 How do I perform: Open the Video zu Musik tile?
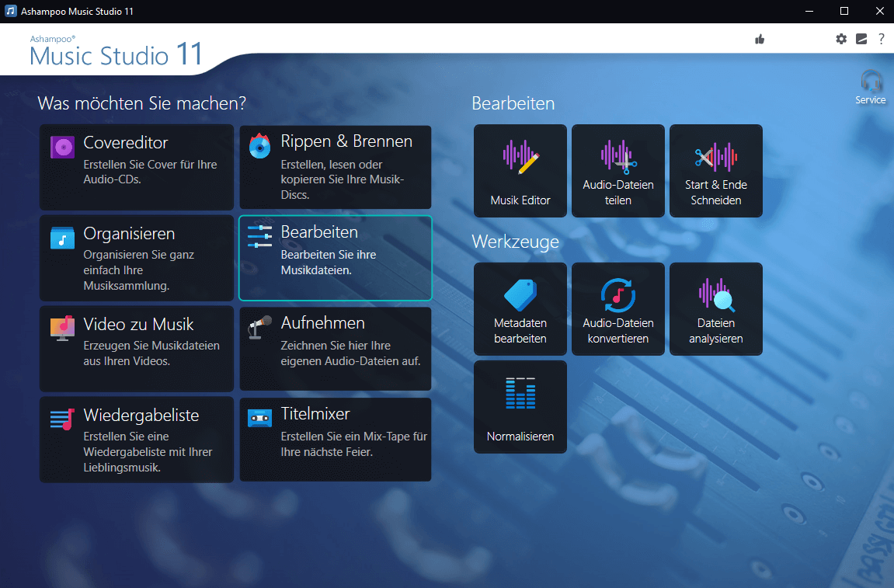[137, 349]
